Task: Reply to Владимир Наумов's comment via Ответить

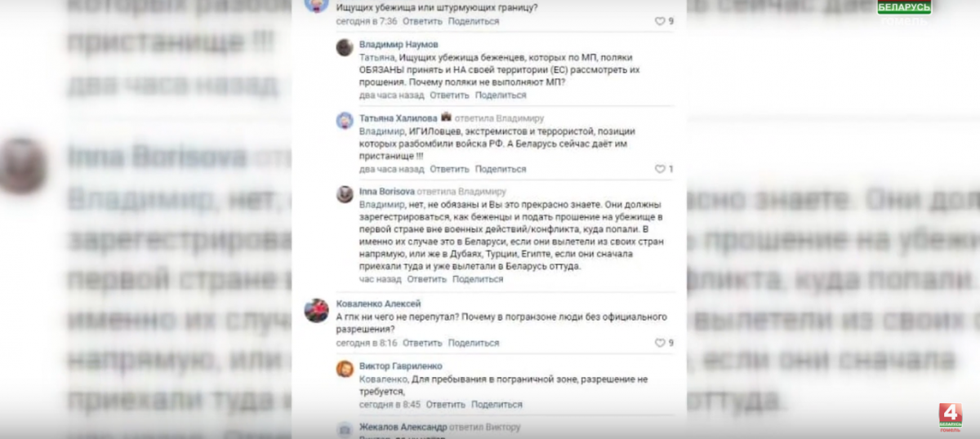Action: [449, 95]
